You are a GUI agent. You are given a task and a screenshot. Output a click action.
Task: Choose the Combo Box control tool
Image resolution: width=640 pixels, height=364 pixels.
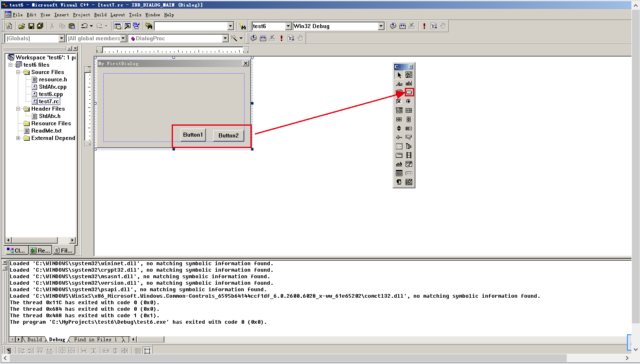(x=399, y=111)
